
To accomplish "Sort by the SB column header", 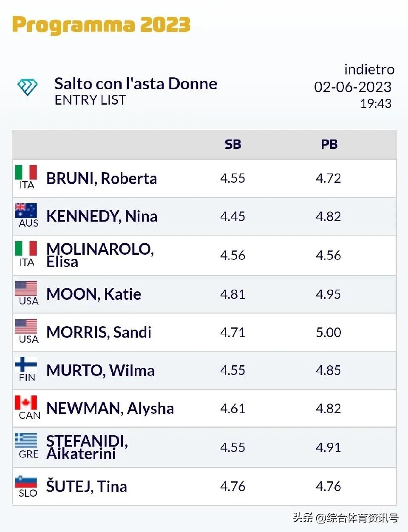I will click(x=233, y=145).
